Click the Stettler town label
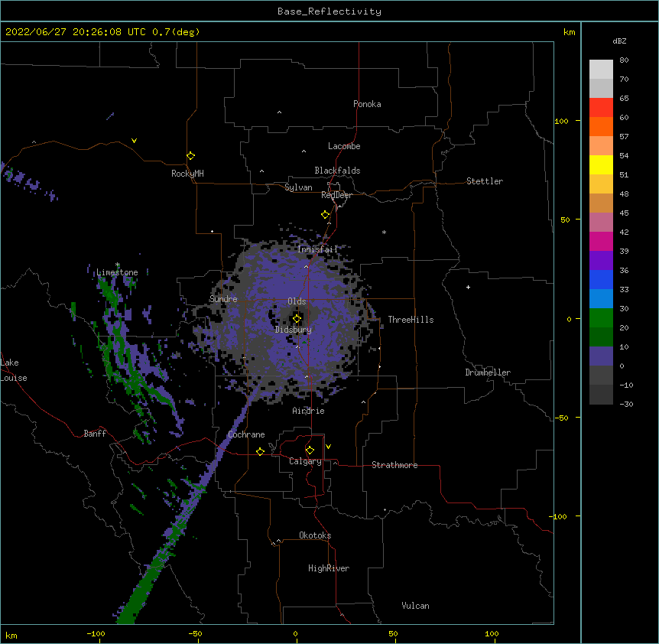659x644 pixels. [485, 181]
